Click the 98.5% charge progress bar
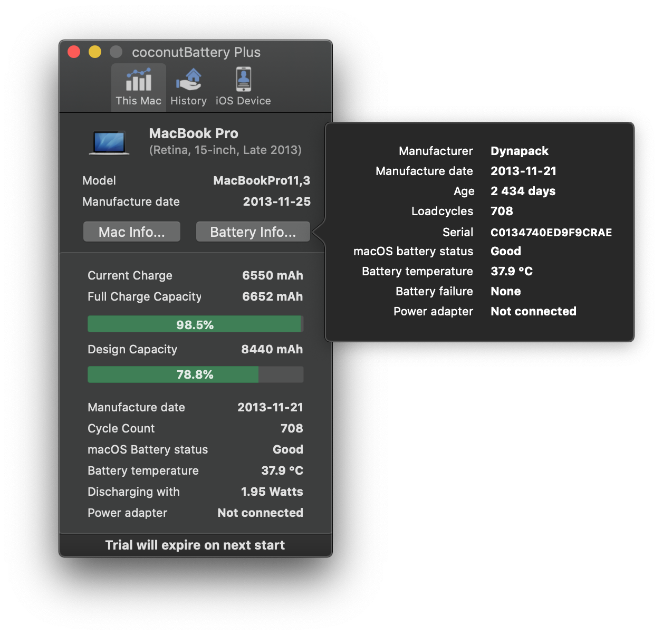This screenshot has width=672, height=635. click(x=195, y=324)
